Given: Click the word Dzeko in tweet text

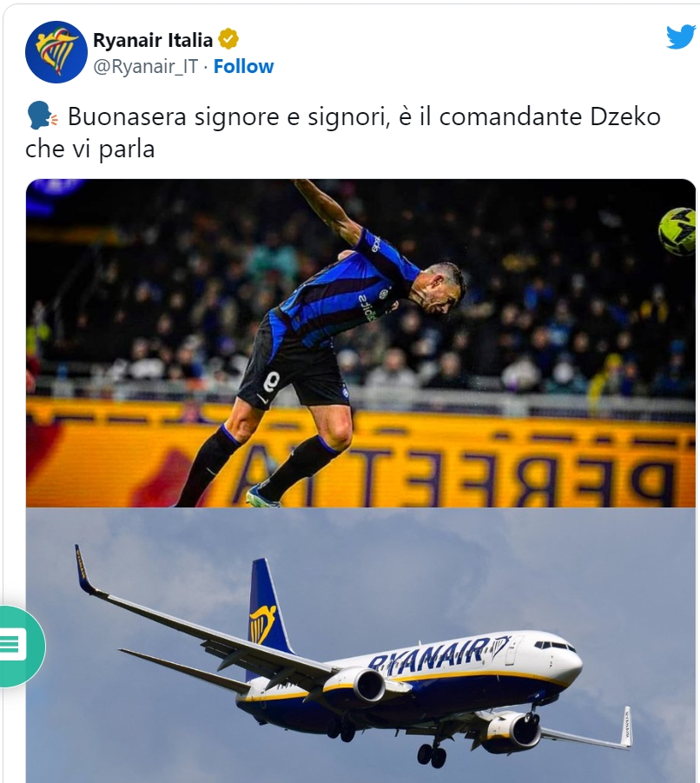Looking at the screenshot, I should click(625, 116).
